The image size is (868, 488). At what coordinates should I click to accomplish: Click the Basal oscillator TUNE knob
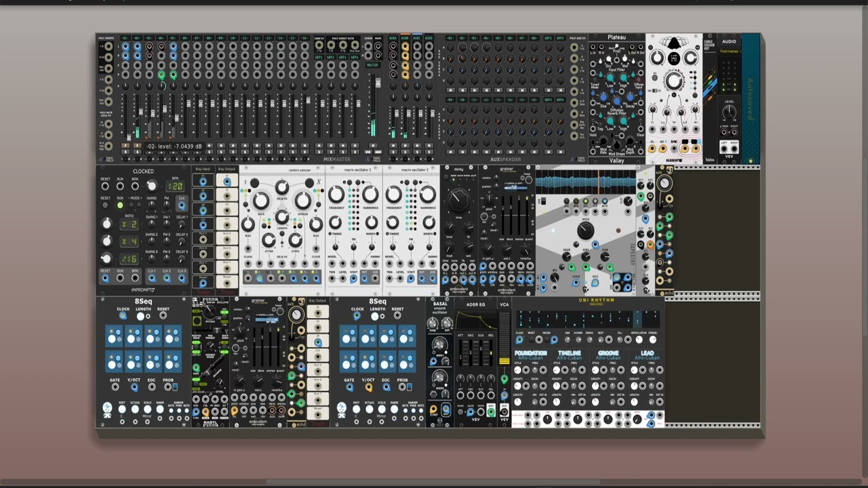pyautogui.click(x=433, y=324)
